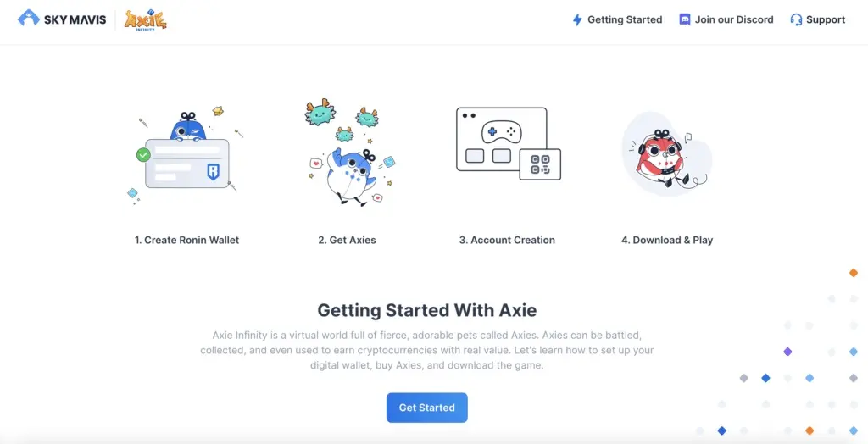The height and width of the screenshot is (444, 868).
Task: Click the Axie Infinity logo
Action: (145, 20)
